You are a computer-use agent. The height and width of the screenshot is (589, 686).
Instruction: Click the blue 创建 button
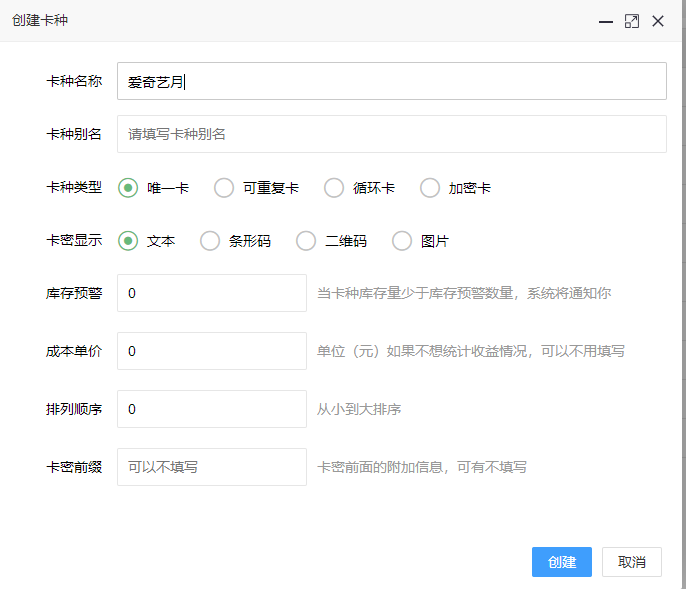pos(562,562)
